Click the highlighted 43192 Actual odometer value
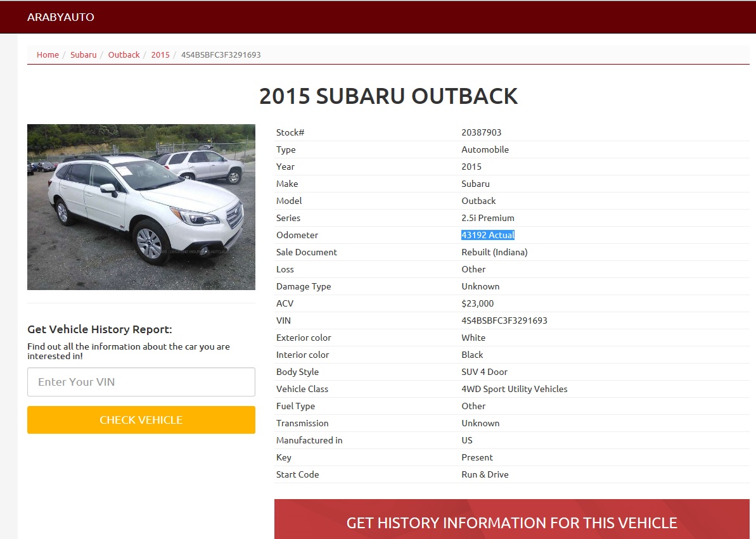The height and width of the screenshot is (539, 756). (488, 235)
